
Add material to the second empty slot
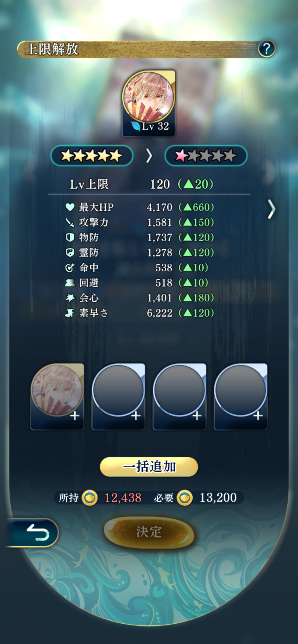coord(118,396)
